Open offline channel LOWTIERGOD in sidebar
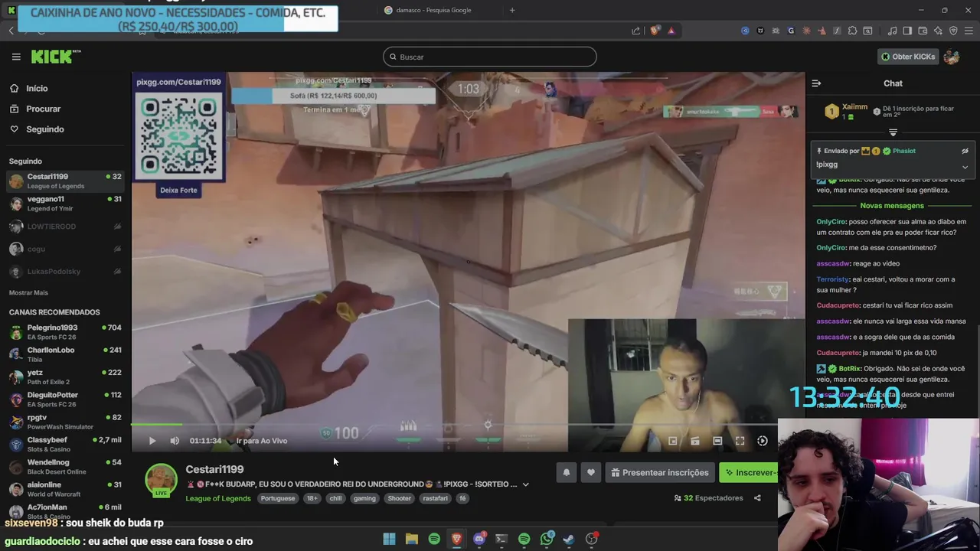This screenshot has height=551, width=980. tap(65, 227)
